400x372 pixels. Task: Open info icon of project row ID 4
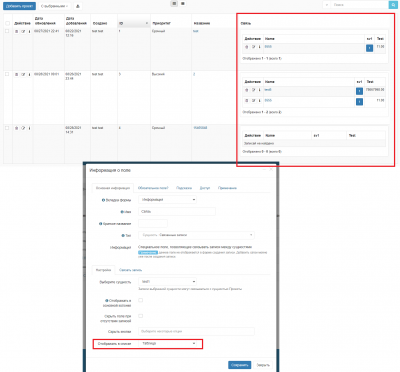[29, 128]
